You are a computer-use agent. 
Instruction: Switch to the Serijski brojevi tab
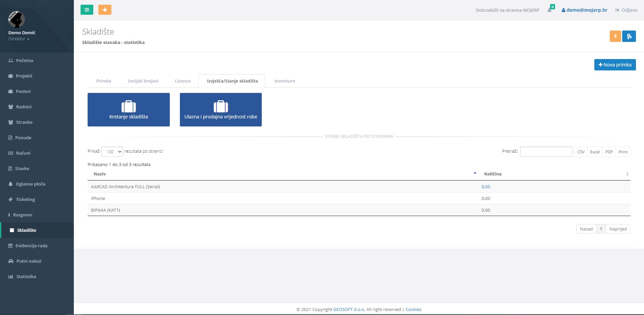tap(143, 81)
